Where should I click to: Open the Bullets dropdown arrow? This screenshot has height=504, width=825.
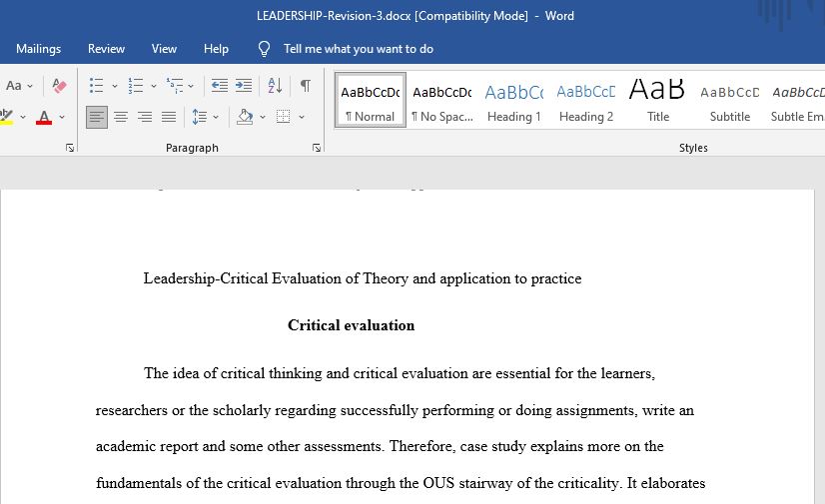coord(115,86)
